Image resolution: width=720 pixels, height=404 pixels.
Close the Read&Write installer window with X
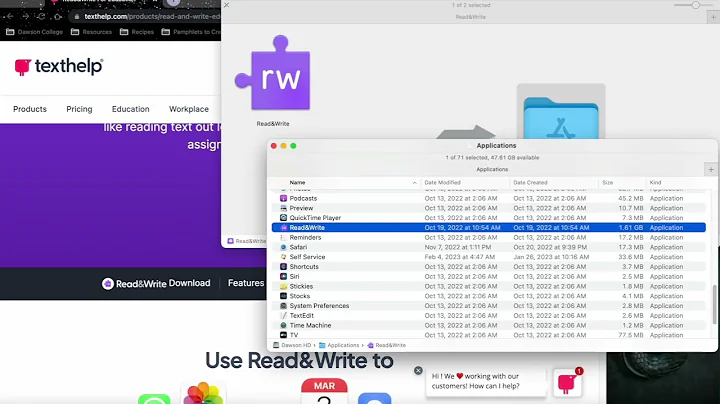[x=226, y=5]
